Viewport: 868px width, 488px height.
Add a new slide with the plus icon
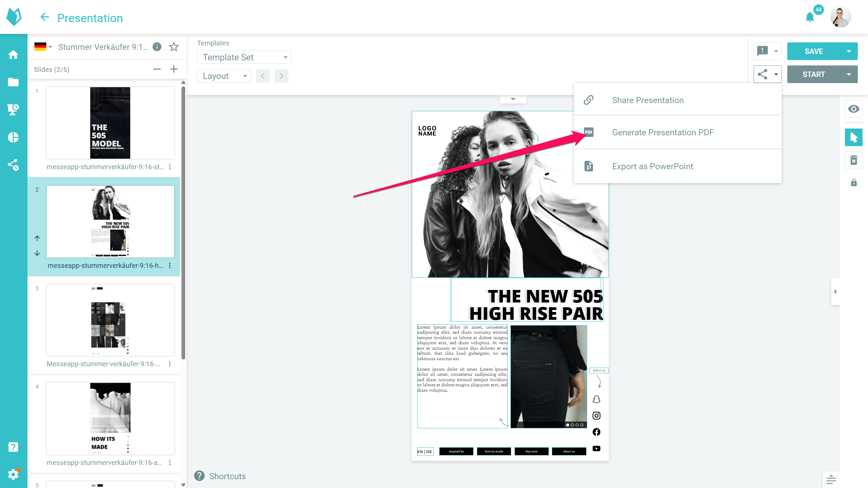(174, 69)
